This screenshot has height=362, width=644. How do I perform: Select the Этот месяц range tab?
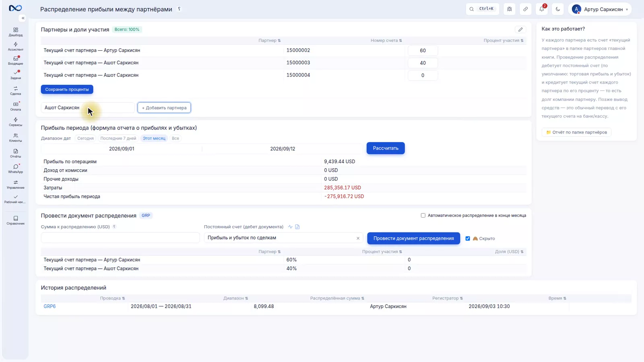(154, 138)
